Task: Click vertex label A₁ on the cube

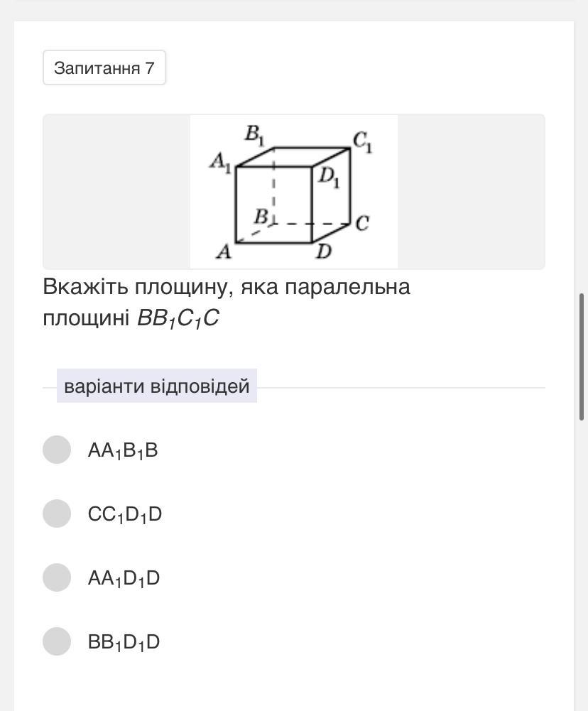Action: 220,163
